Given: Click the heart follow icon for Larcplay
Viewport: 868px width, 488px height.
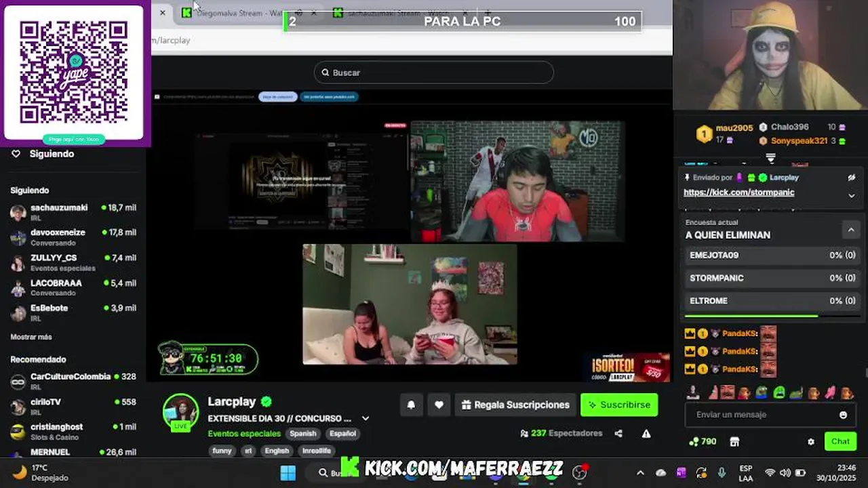Looking at the screenshot, I should point(439,405).
